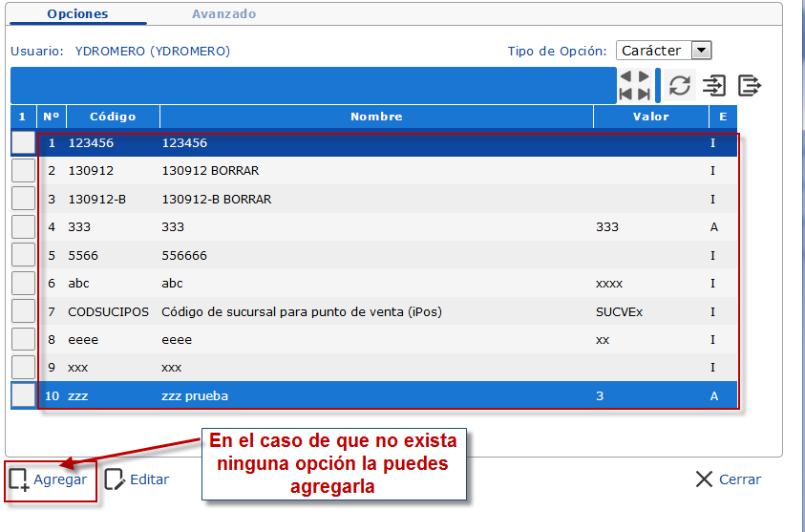The height and width of the screenshot is (532, 805).
Task: Click the YDROMERO (YDROMERO) user link
Action: click(x=153, y=51)
